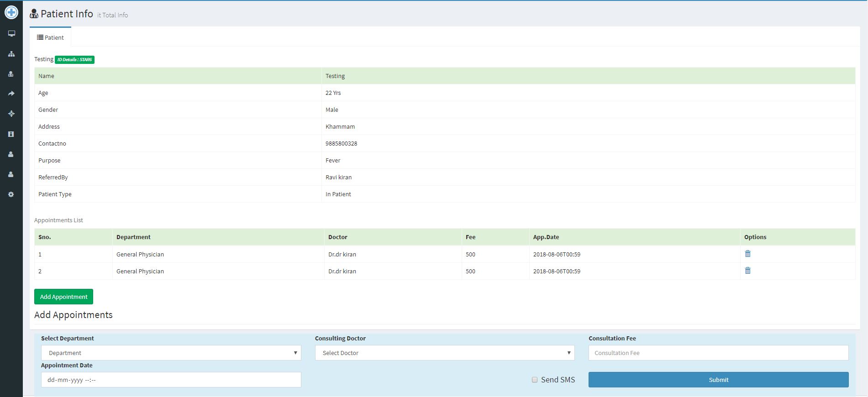Click the share arrow icon in sidebar
This screenshot has width=868, height=397.
(11, 94)
